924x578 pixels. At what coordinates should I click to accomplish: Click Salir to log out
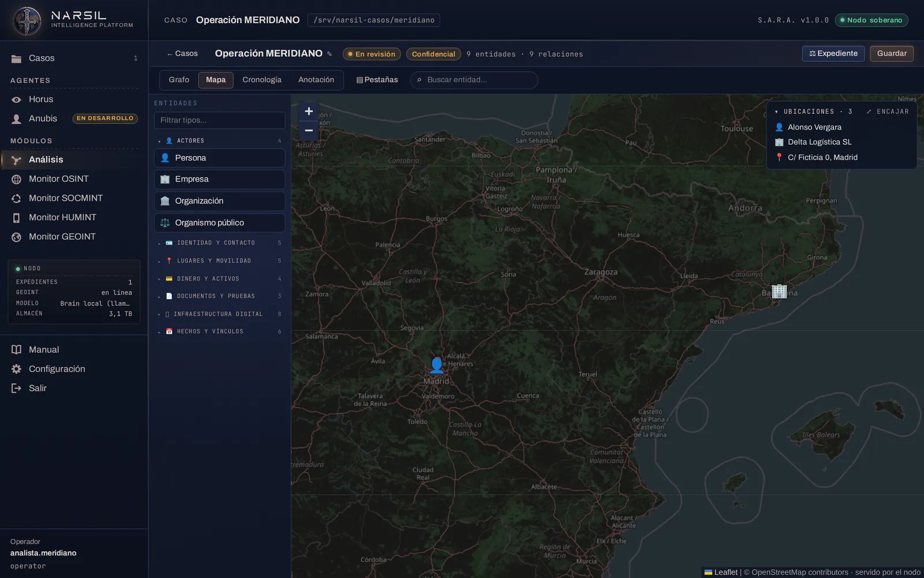click(x=74, y=388)
